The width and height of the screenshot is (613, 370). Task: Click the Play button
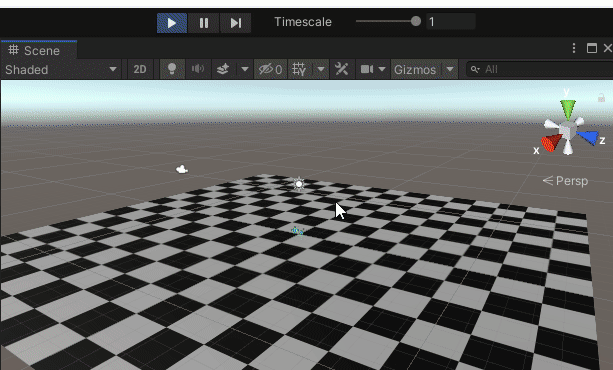tap(172, 23)
